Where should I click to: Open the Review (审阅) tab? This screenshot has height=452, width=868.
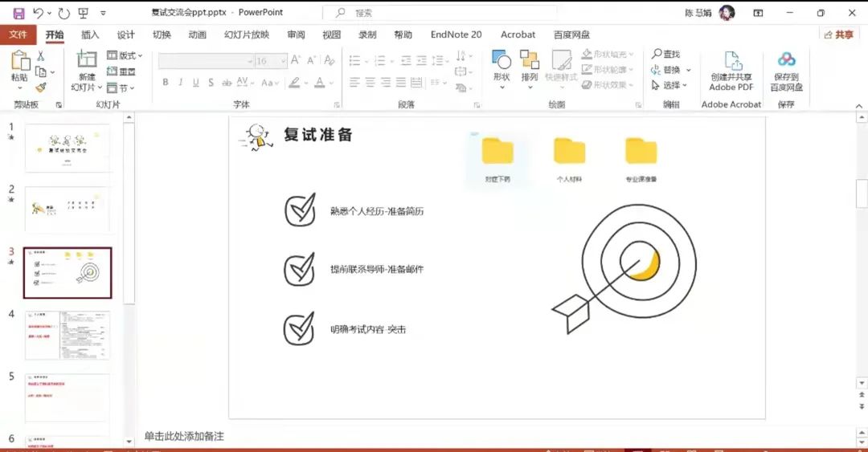tap(296, 35)
